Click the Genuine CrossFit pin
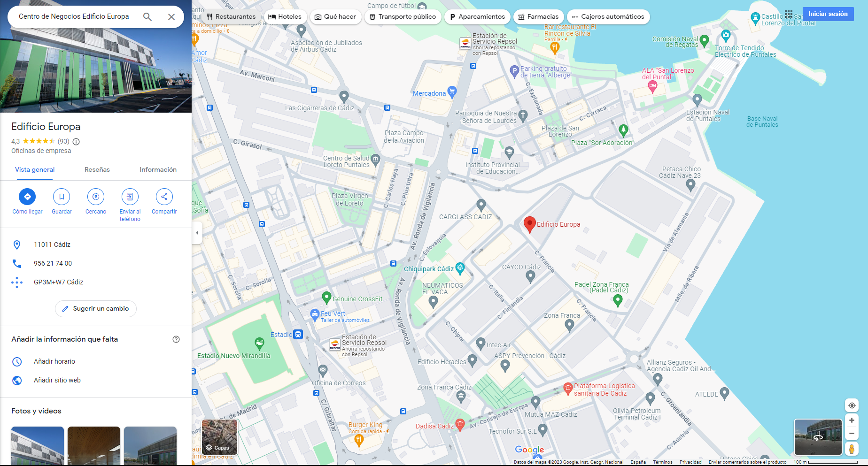 (x=326, y=298)
